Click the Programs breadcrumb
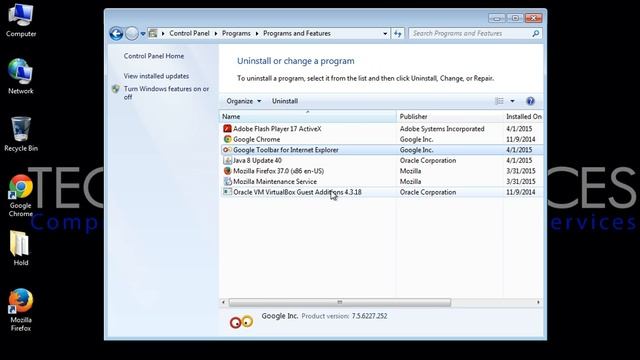 pyautogui.click(x=236, y=33)
